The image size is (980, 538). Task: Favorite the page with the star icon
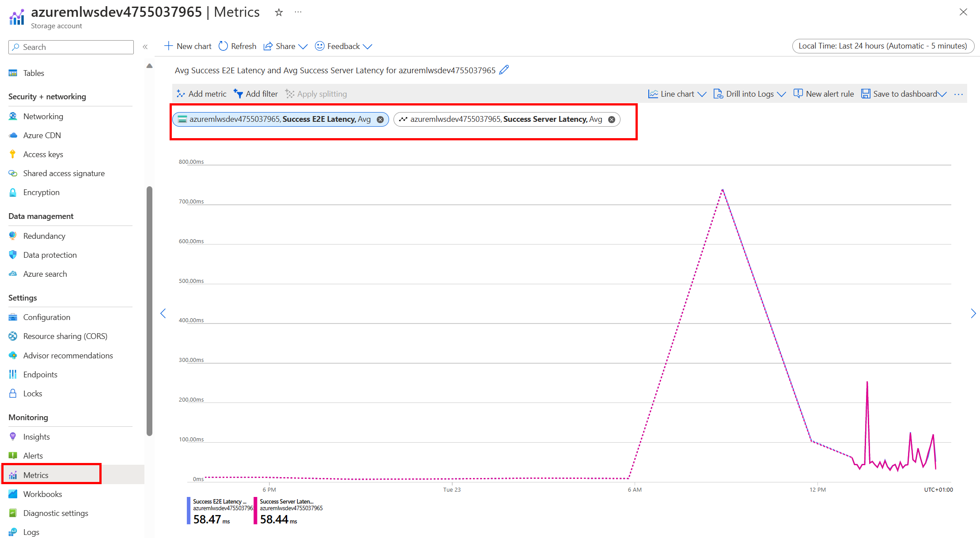click(x=279, y=12)
